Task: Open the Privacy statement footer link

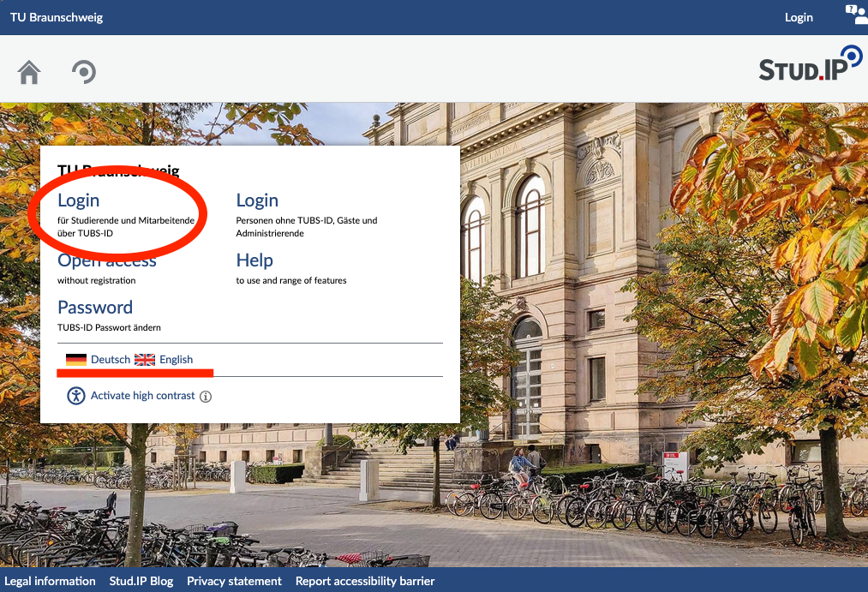Action: (x=234, y=581)
